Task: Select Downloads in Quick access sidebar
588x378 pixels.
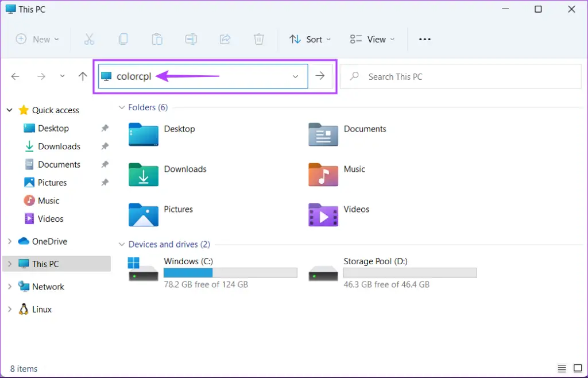Action: click(x=59, y=146)
